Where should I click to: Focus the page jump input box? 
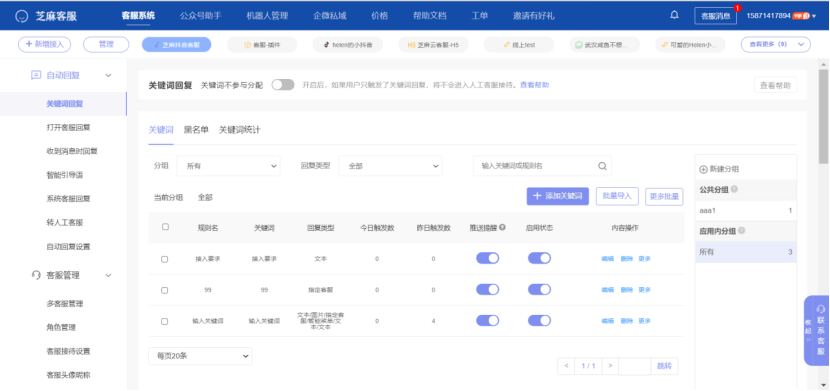click(635, 366)
